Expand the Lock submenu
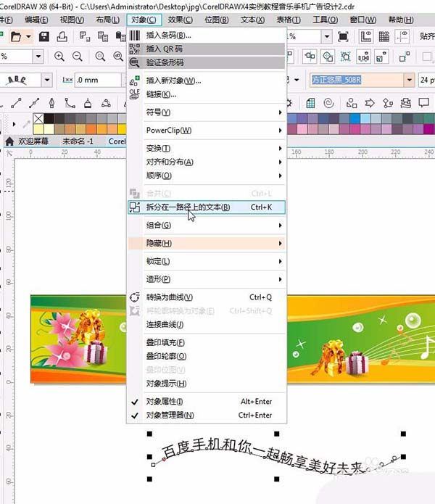Viewport: 435px width, 504px height. point(206,261)
